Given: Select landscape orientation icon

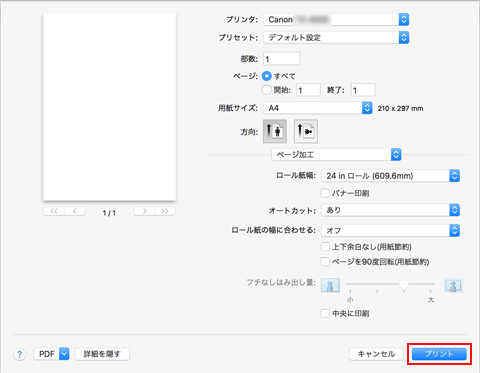Looking at the screenshot, I should (306, 131).
